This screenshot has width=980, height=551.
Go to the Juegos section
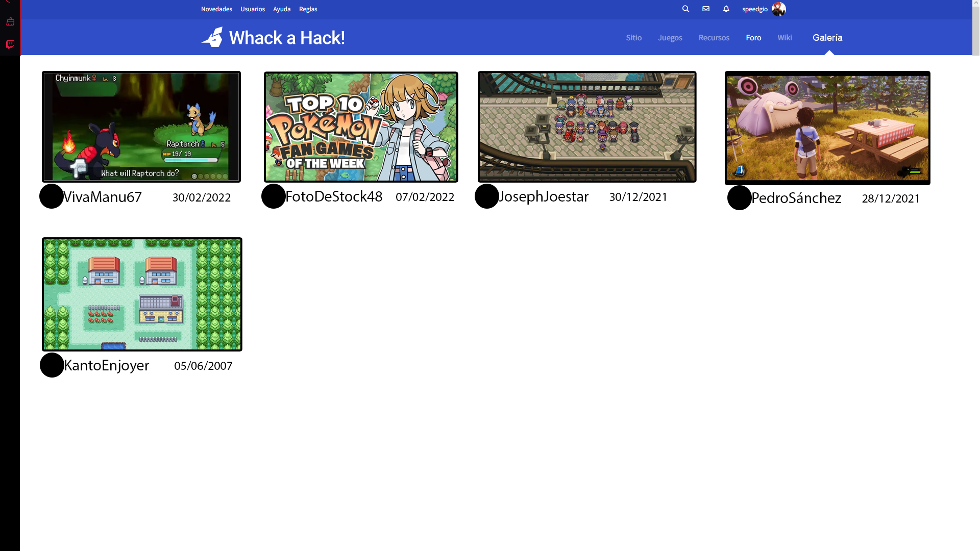(x=670, y=38)
